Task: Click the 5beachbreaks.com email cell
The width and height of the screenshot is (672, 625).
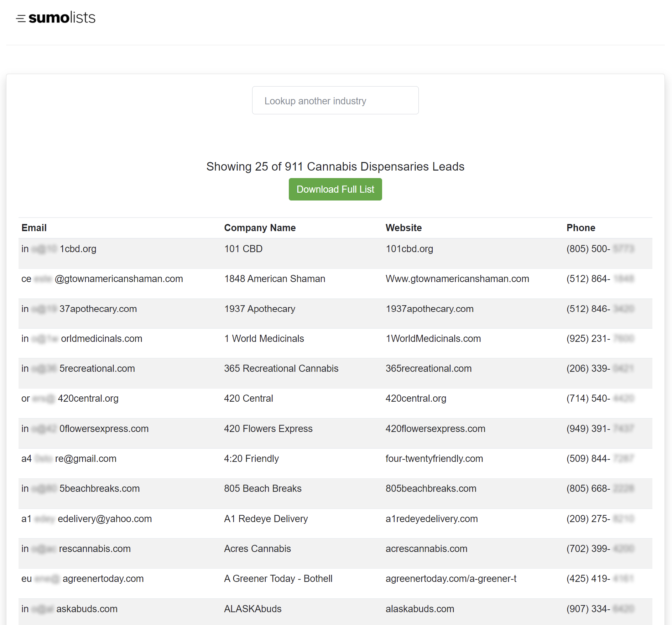Action: [80, 489]
